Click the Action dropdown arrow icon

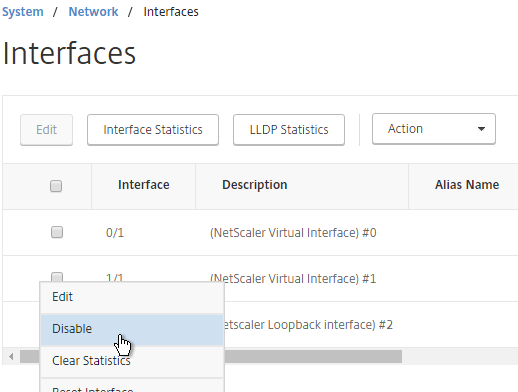pyautogui.click(x=481, y=129)
